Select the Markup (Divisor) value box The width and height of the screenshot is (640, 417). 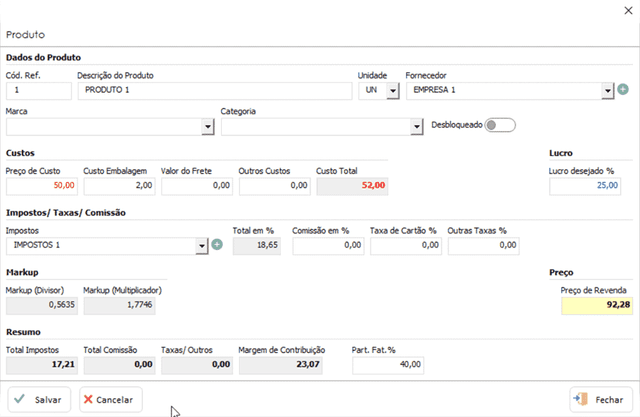(42, 306)
